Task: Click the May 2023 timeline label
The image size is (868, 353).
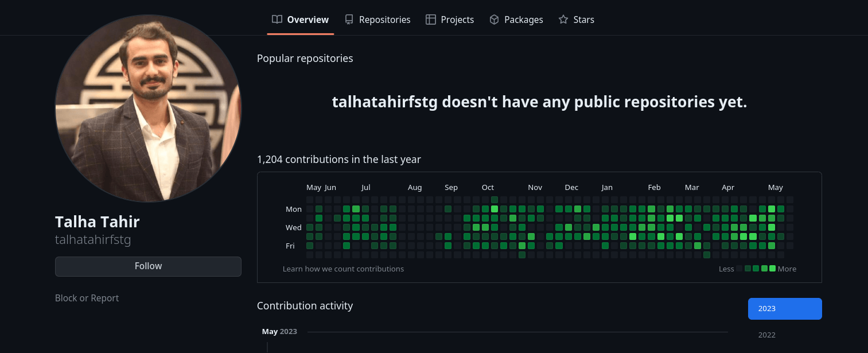Action: (279, 332)
